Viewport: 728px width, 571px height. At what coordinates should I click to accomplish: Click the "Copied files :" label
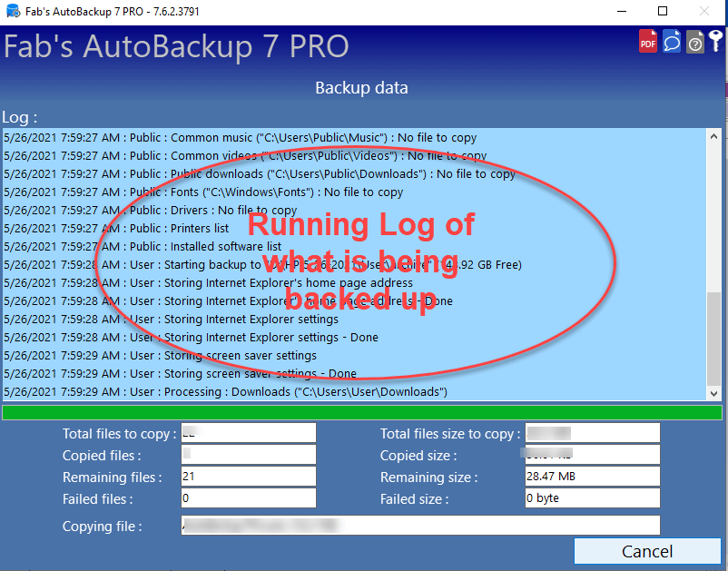(x=102, y=456)
